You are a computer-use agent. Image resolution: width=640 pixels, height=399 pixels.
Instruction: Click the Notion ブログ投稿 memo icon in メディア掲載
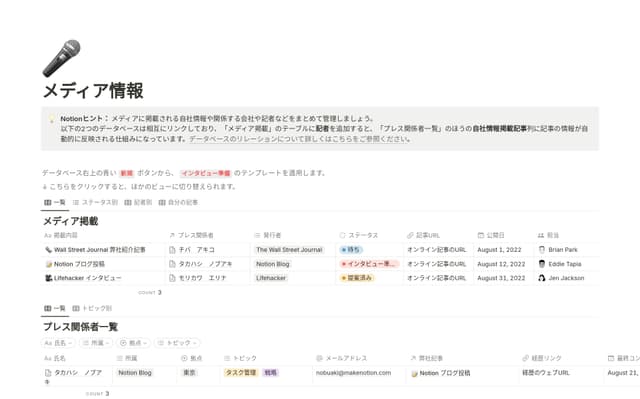coord(49,264)
